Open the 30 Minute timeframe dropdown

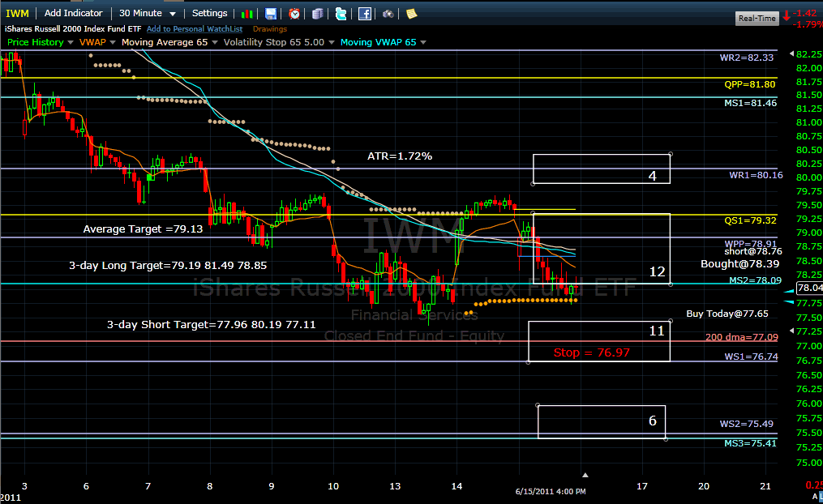[147, 13]
